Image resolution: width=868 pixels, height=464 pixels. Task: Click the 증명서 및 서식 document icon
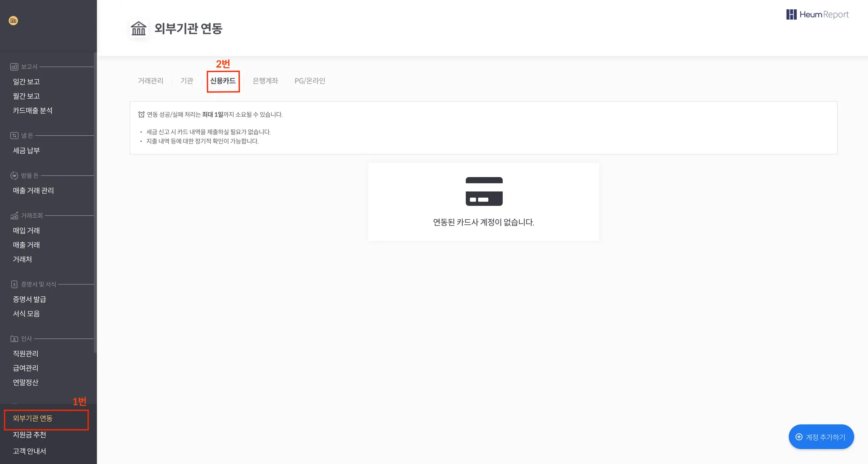[x=14, y=284]
